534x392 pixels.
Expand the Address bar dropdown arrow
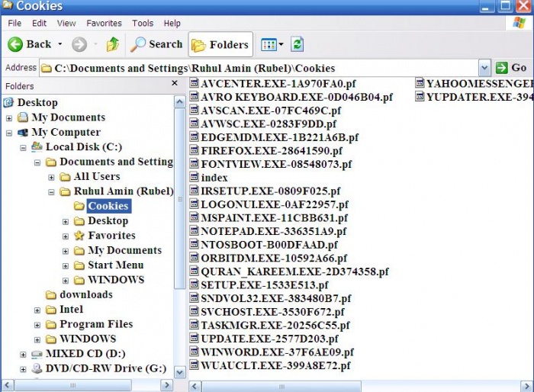click(484, 68)
